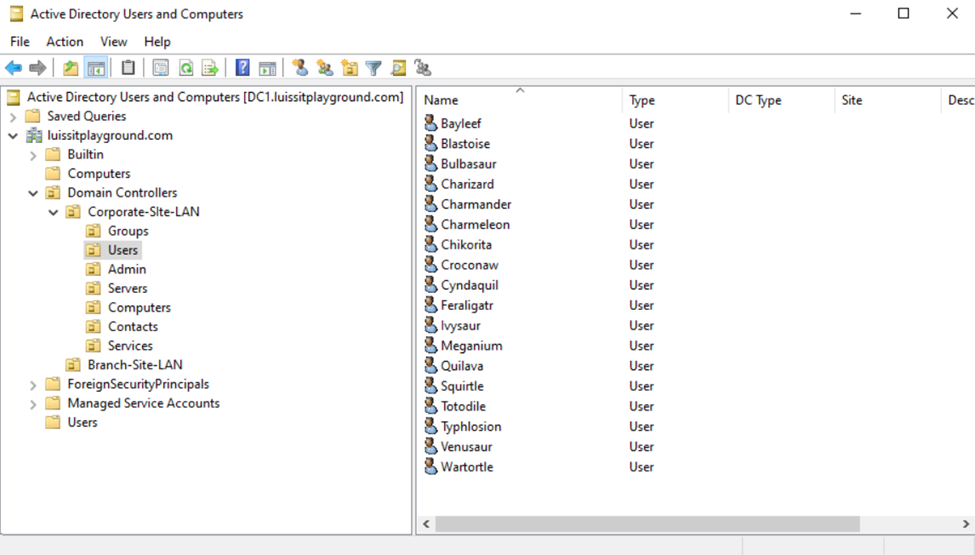
Task: Collapse the Domain Controllers node
Action: point(33,193)
